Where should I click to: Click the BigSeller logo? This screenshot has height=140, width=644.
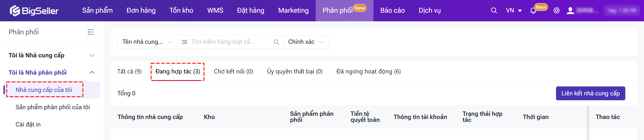click(x=34, y=11)
